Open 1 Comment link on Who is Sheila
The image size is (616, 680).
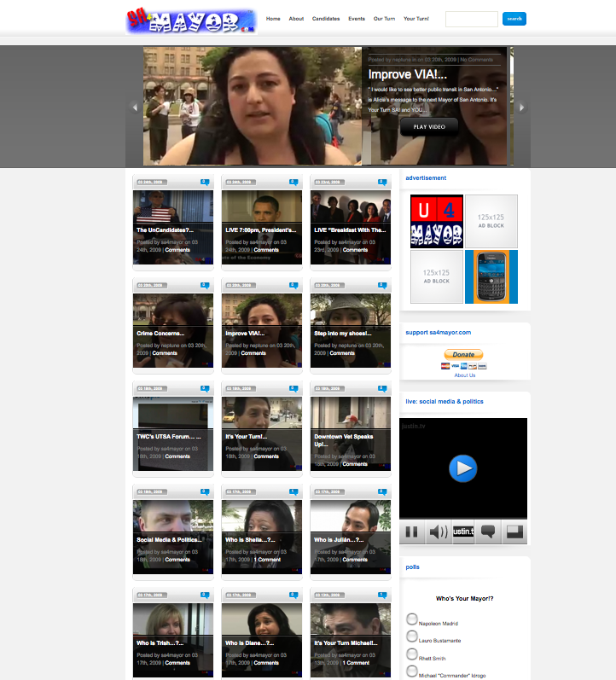point(267,560)
